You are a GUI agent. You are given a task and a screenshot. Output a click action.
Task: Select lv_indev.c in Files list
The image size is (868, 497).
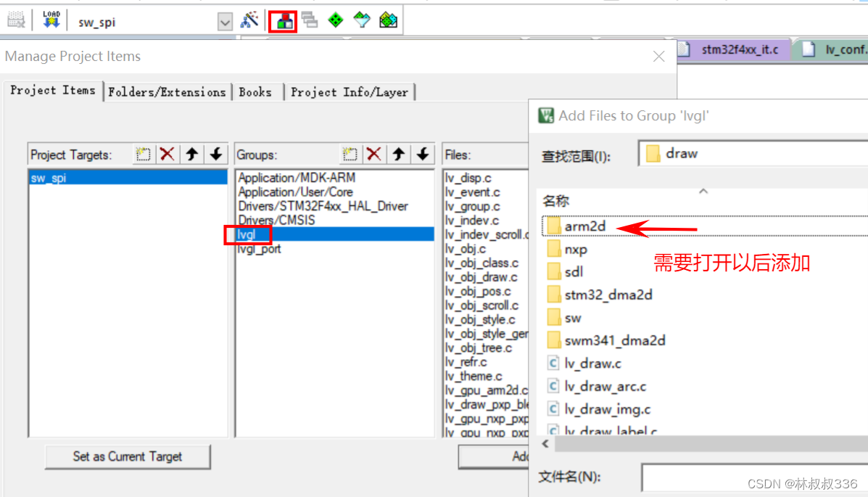(x=472, y=220)
